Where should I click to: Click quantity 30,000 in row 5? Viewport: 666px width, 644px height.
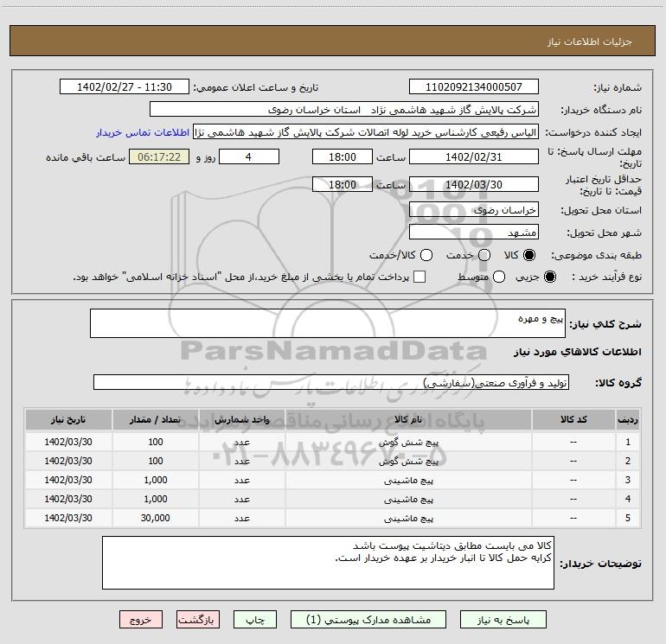point(156,518)
